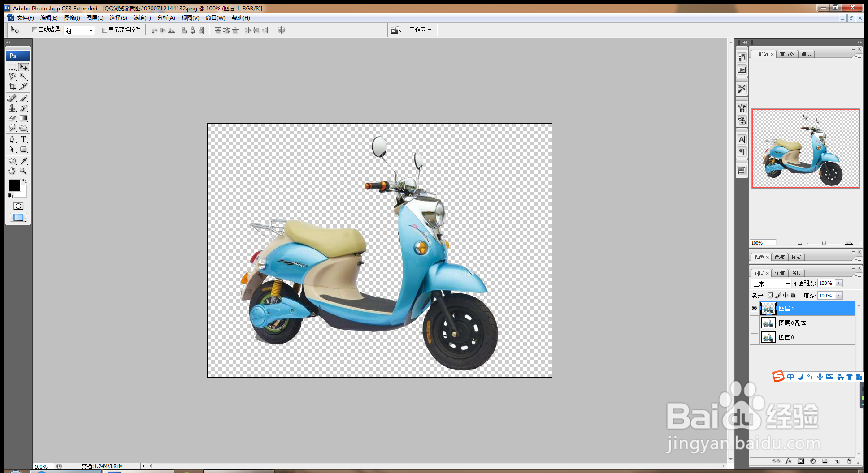
Task: Open the 文件(F) menu
Action: pos(25,18)
